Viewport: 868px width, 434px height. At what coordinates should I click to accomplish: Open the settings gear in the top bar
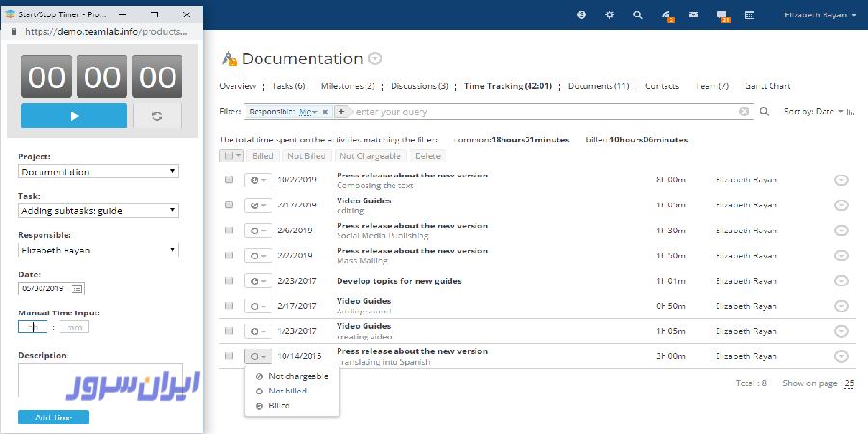[x=609, y=14]
